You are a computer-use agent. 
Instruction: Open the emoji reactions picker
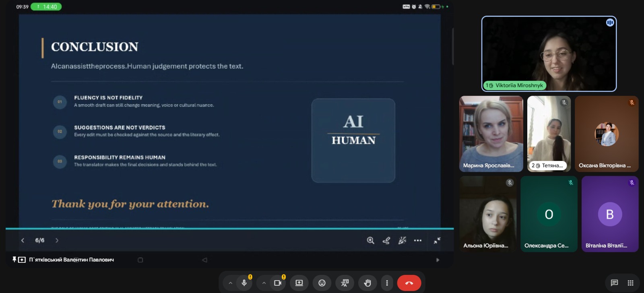[x=322, y=283]
